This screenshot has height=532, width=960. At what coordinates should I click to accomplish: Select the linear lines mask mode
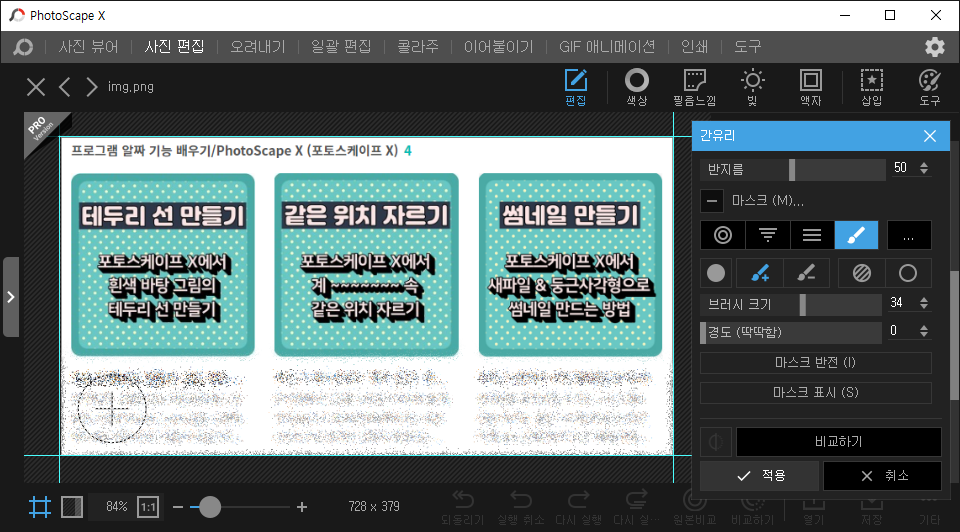tap(812, 235)
